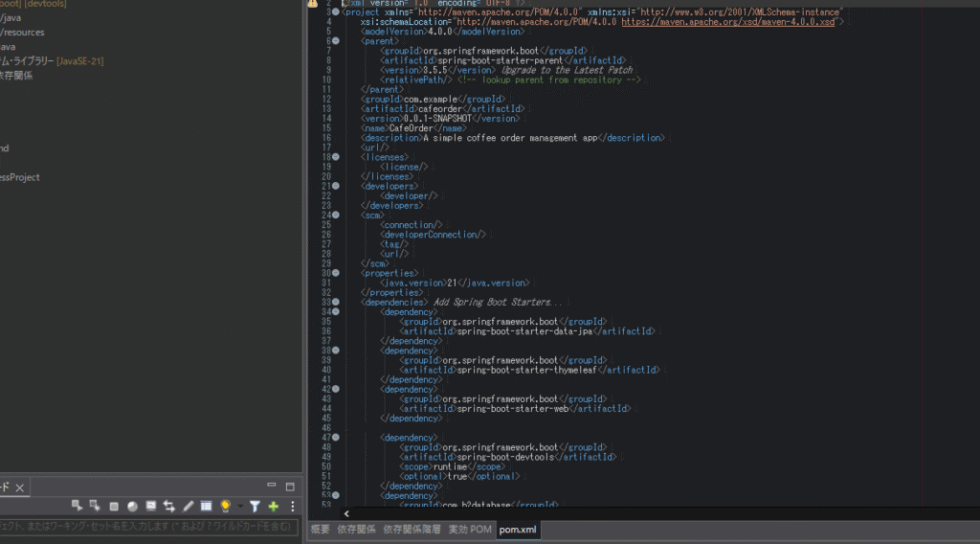
Task: Click the double-arrow swap icon
Action: click(169, 506)
